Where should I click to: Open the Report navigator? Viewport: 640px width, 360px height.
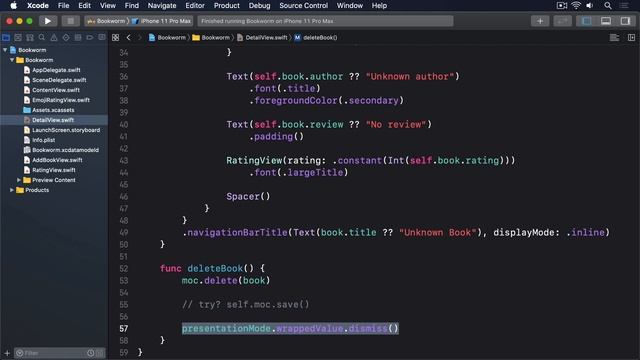(102, 38)
